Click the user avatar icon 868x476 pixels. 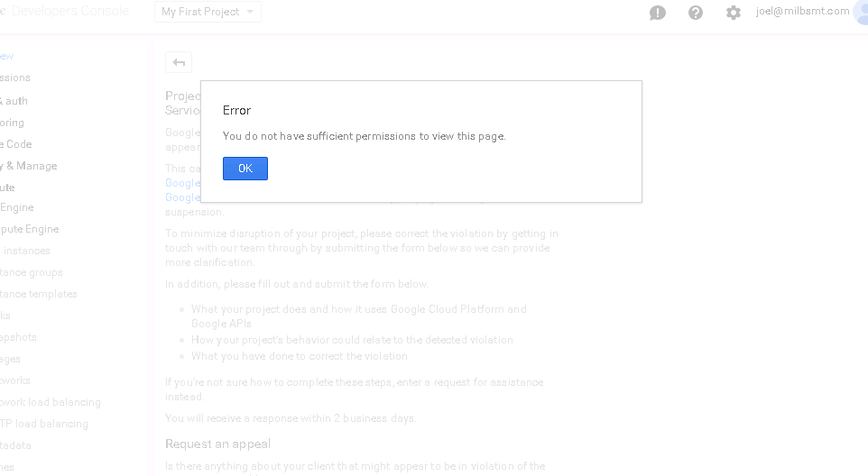pos(861,12)
